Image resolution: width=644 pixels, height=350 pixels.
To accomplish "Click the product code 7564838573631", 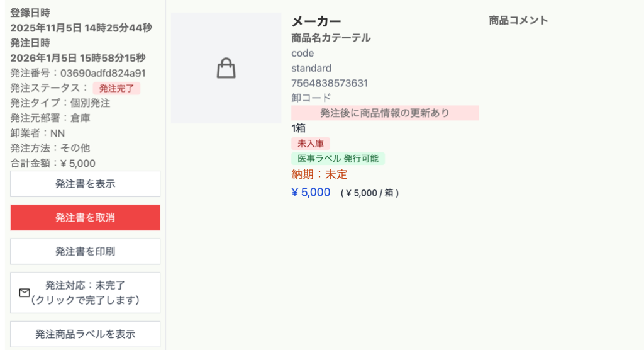I will tap(330, 83).
